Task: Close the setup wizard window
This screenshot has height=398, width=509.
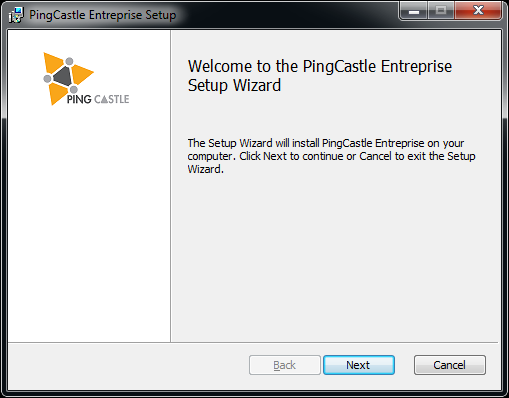Action: click(x=478, y=11)
